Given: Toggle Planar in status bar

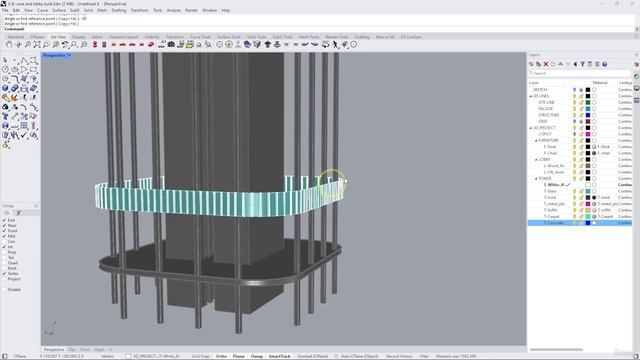Looking at the screenshot, I should pyautogui.click(x=239, y=356).
